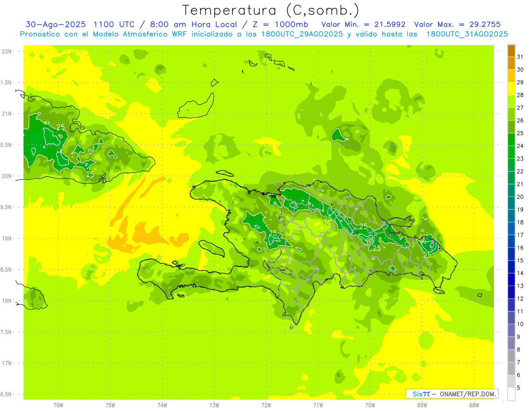Click the legend value "22"
This screenshot has width=532, height=411.
click(x=520, y=171)
